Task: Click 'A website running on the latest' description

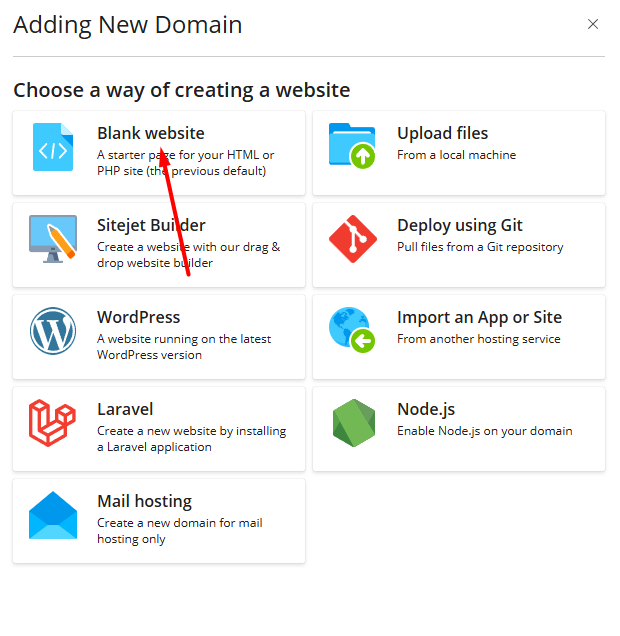Action: point(184,347)
